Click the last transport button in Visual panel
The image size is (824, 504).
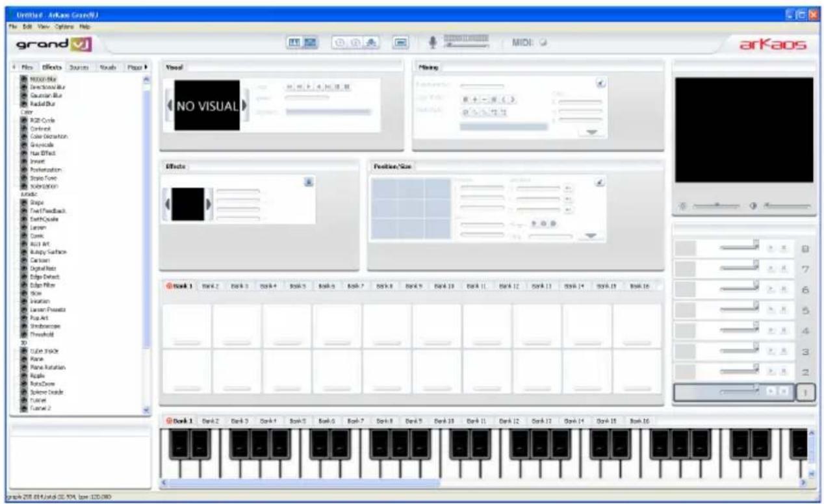pyautogui.click(x=348, y=87)
